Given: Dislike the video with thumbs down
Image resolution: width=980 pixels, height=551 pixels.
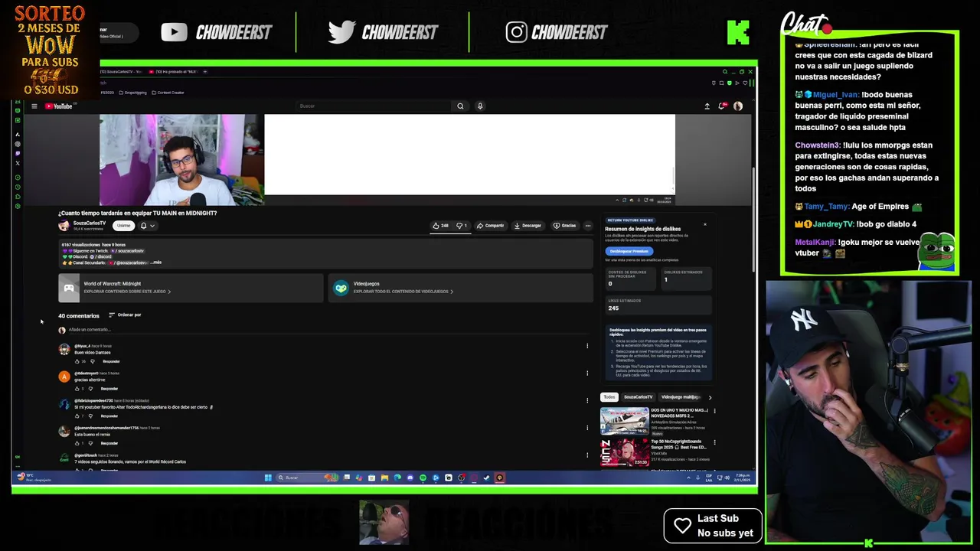Looking at the screenshot, I should click(x=462, y=226).
